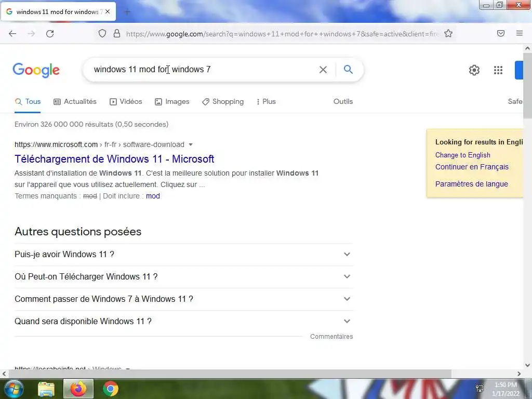This screenshot has width=532, height=399.
Task: Click the search query input field
Action: pyautogui.click(x=204, y=70)
